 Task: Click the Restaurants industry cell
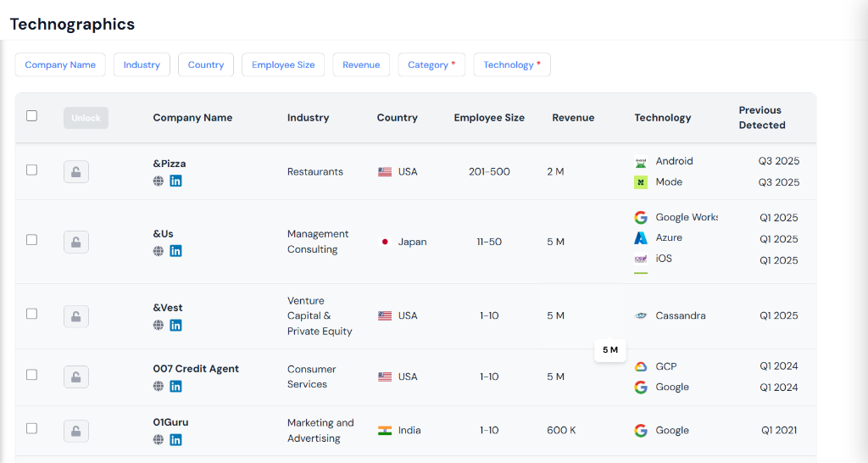[x=315, y=171]
